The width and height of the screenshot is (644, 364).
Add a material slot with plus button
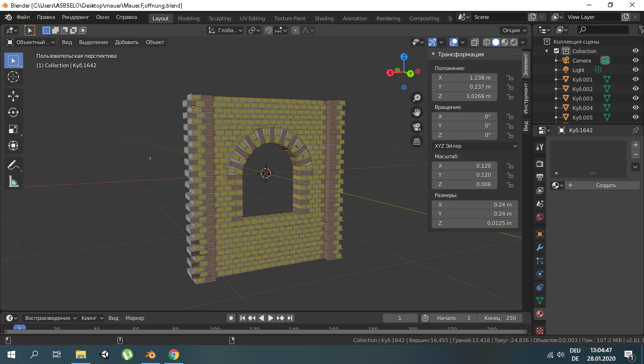pos(635,145)
